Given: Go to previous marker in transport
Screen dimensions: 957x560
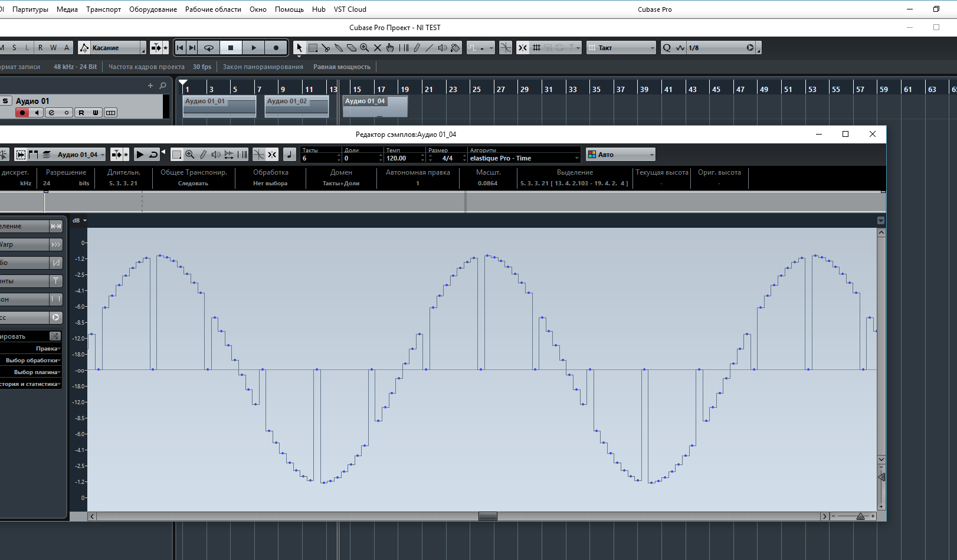Looking at the screenshot, I should click(180, 48).
